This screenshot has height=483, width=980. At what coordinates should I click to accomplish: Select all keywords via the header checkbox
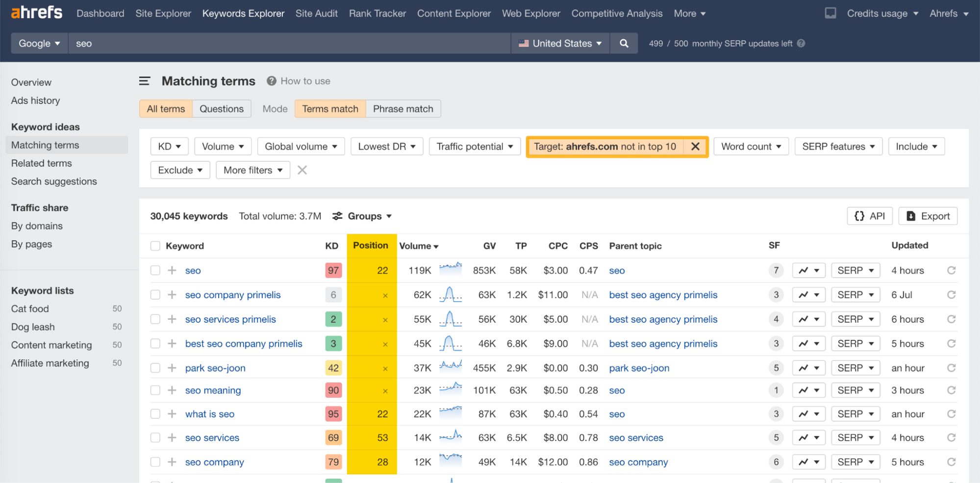155,246
